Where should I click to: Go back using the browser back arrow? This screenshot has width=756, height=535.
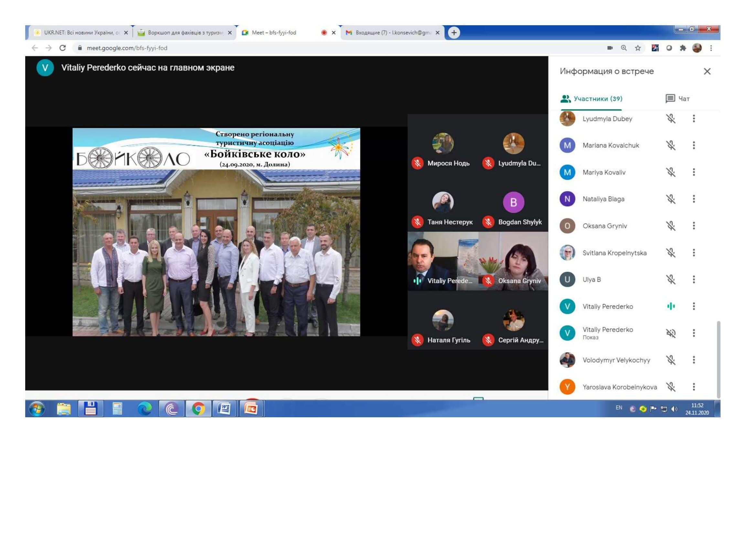click(35, 48)
